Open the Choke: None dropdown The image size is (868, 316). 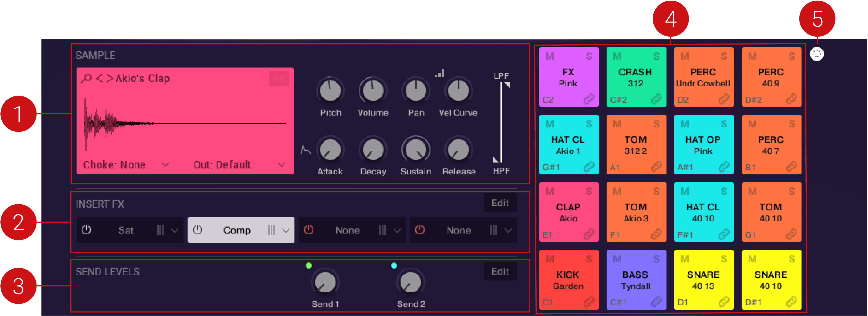point(165,165)
